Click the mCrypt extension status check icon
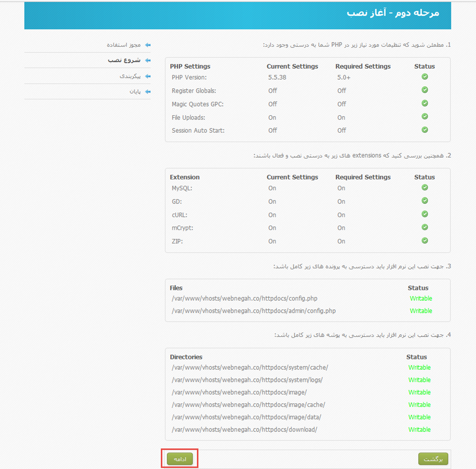476x469 pixels. (424, 227)
